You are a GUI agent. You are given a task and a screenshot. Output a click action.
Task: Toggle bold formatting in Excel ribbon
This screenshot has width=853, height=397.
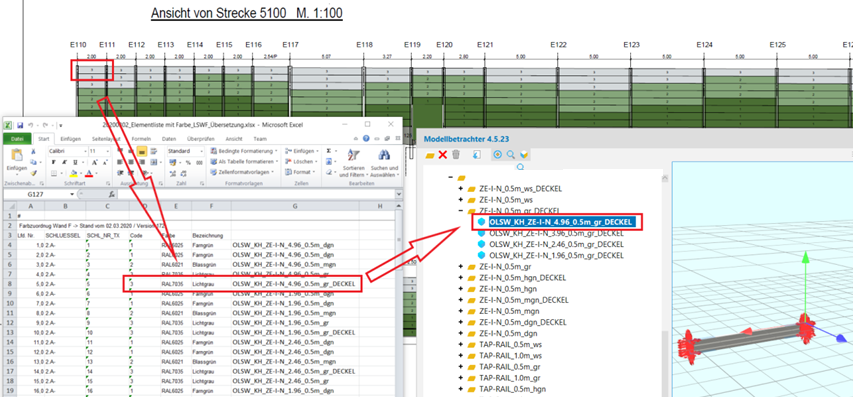[x=54, y=162]
